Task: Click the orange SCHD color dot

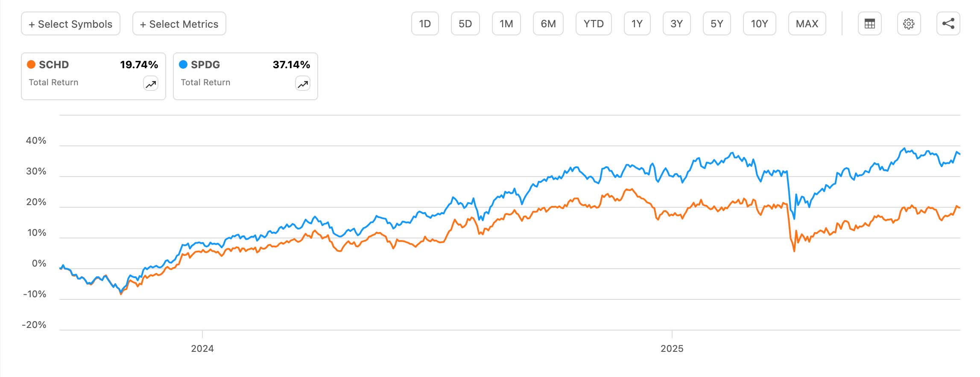Action: tap(31, 64)
